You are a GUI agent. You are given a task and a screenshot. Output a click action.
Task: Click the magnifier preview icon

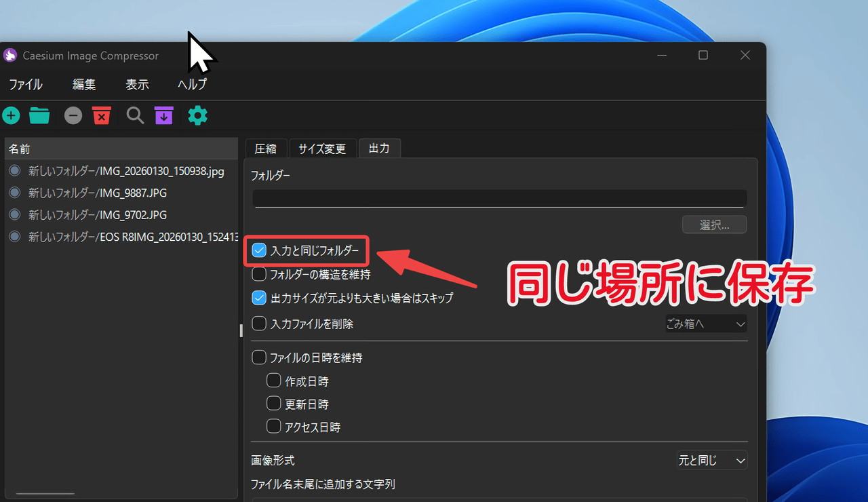(x=135, y=116)
